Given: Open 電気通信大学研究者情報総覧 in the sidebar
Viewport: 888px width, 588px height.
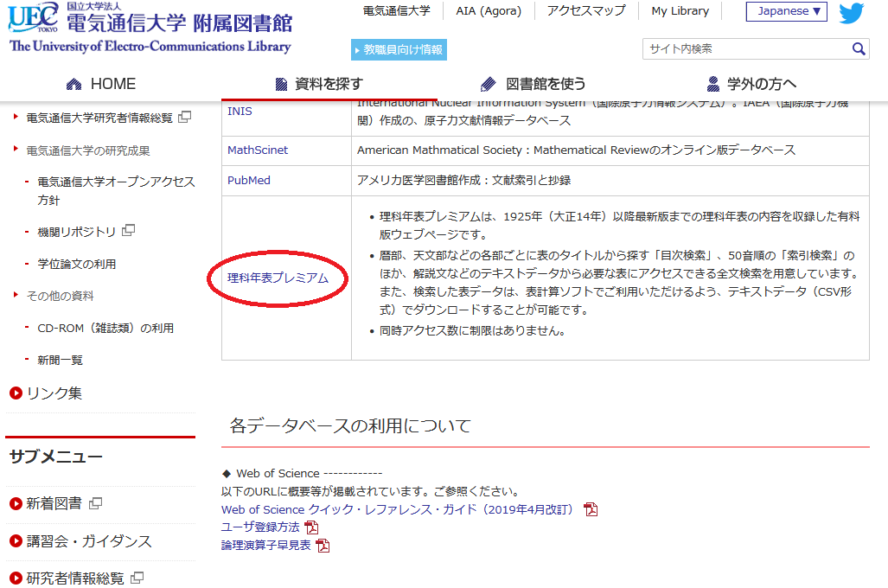Looking at the screenshot, I should pyautogui.click(x=99, y=118).
